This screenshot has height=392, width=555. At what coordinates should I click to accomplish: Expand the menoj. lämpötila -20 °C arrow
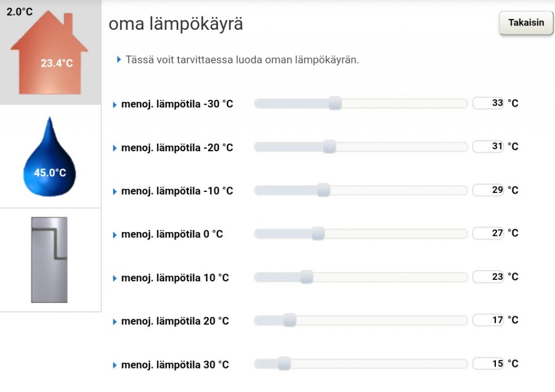[115, 148]
